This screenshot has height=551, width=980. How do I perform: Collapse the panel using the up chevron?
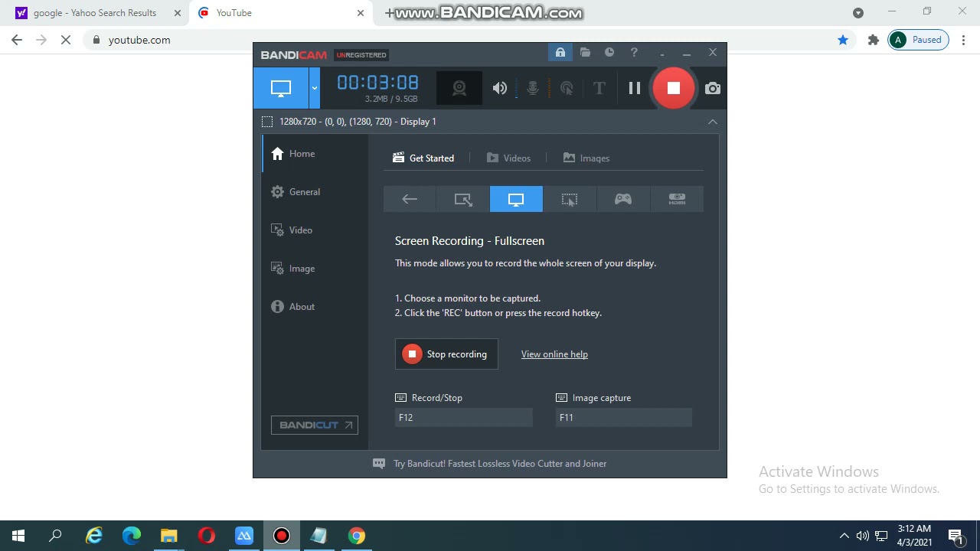click(x=713, y=122)
